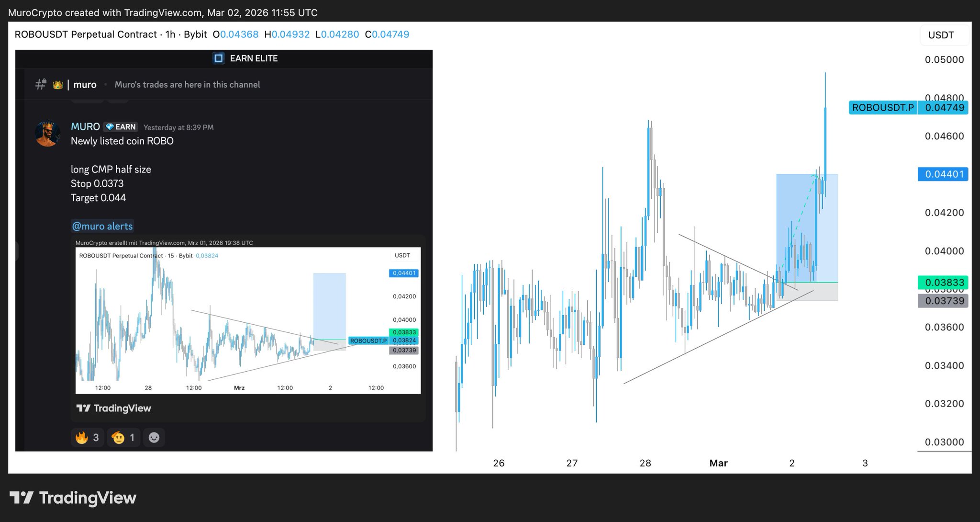Screen dimensions: 980x522
Task: Click the Mar date on time axis
Action: (x=718, y=463)
